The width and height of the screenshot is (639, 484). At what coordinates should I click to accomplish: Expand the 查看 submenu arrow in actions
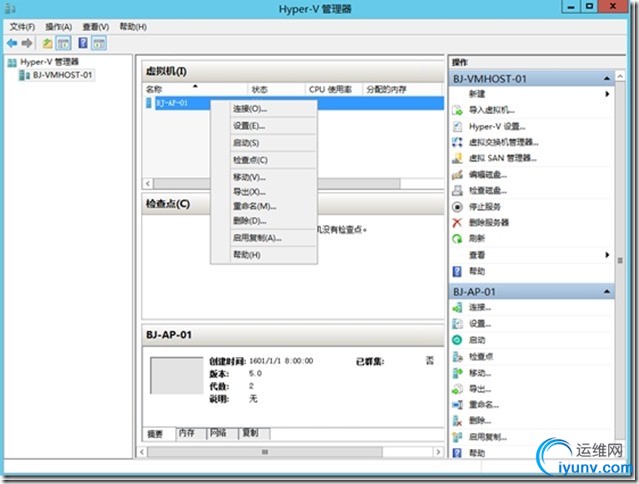(607, 255)
